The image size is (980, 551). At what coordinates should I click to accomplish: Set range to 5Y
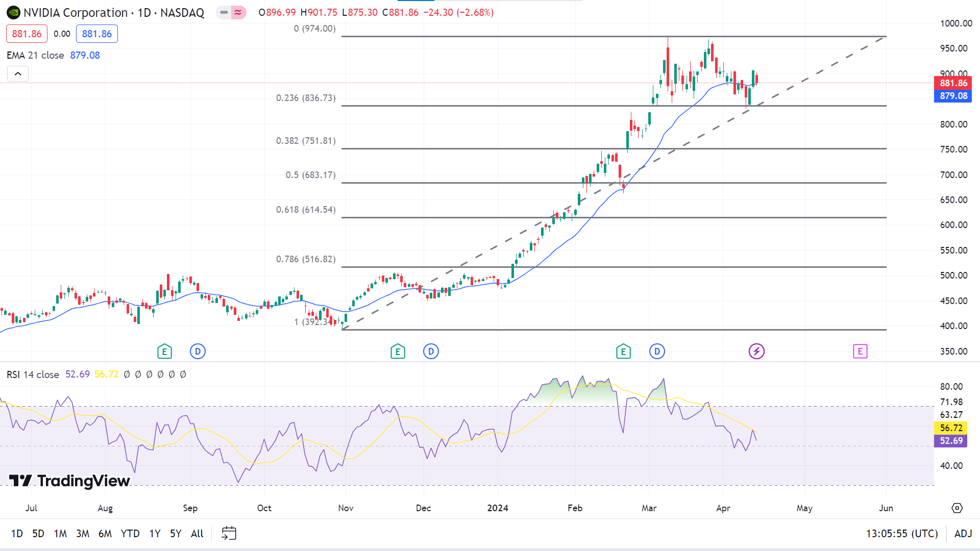point(176,534)
